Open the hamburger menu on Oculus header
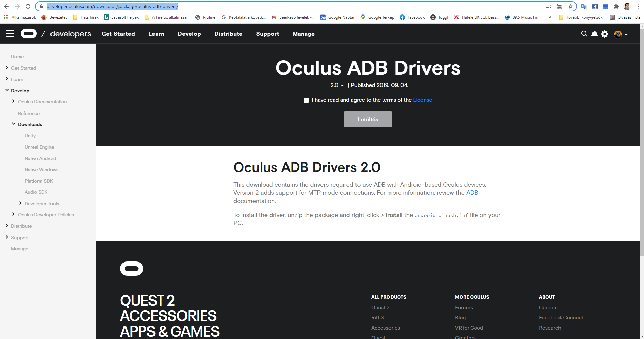Viewport: 644px width, 339px height. tap(10, 34)
